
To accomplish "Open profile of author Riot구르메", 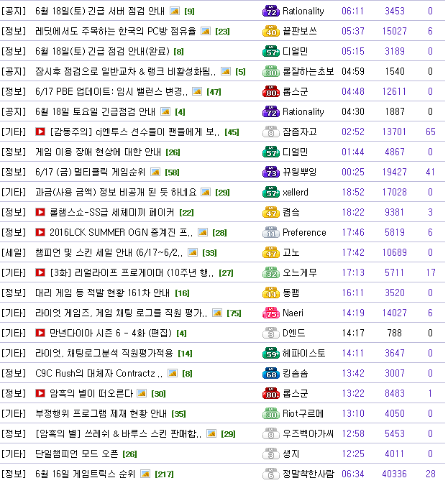I will [303, 414].
